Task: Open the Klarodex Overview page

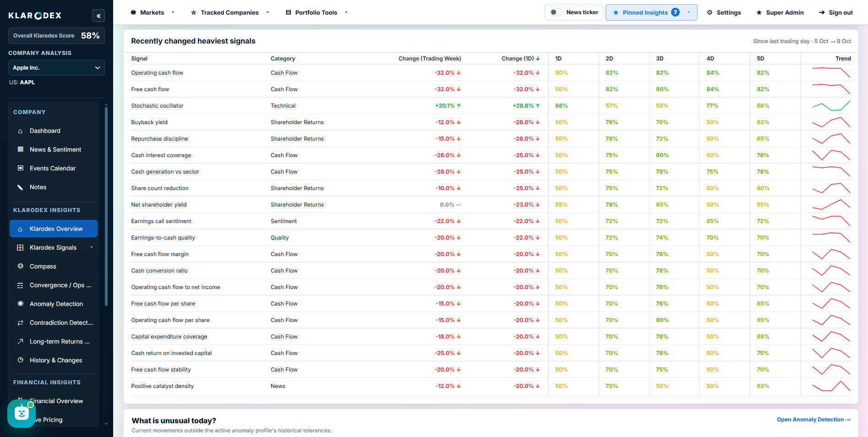Action: pyautogui.click(x=54, y=229)
